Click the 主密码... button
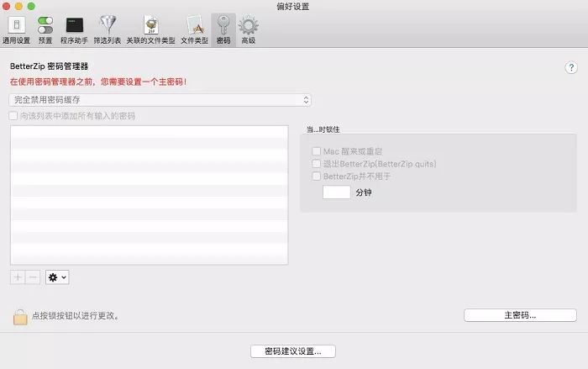 point(520,315)
